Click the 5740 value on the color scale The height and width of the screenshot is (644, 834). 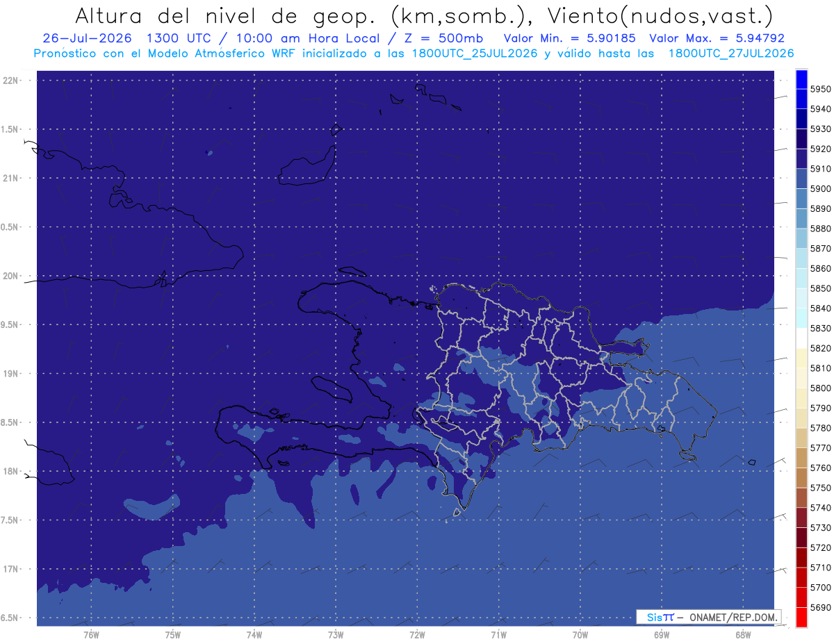[820, 508]
